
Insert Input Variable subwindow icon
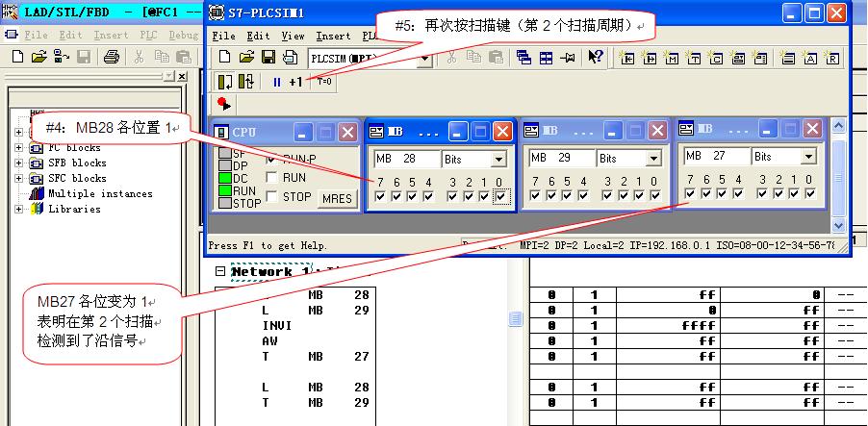(627, 58)
